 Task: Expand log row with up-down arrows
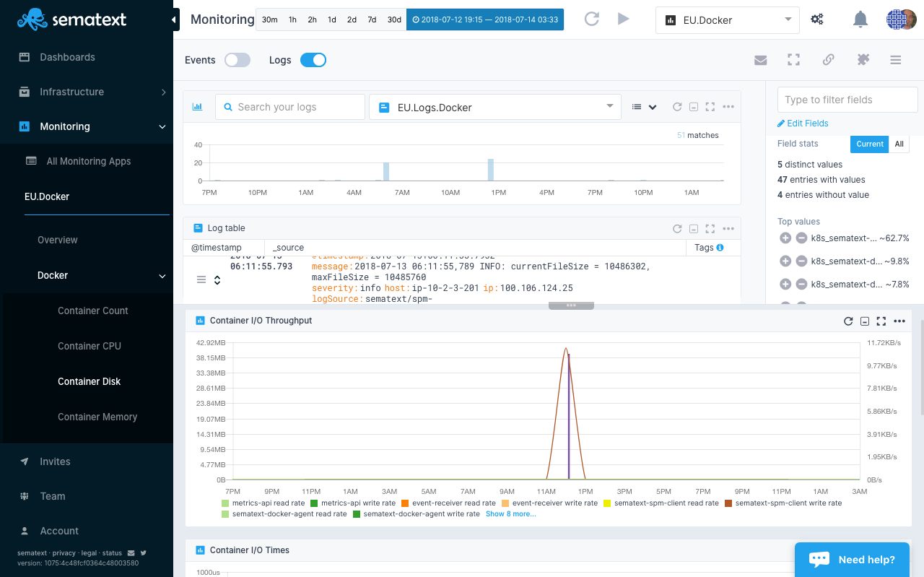(217, 279)
